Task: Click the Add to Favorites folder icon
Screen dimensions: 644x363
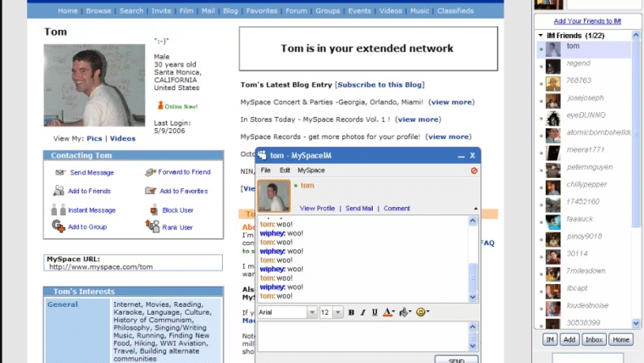Action: (x=151, y=190)
